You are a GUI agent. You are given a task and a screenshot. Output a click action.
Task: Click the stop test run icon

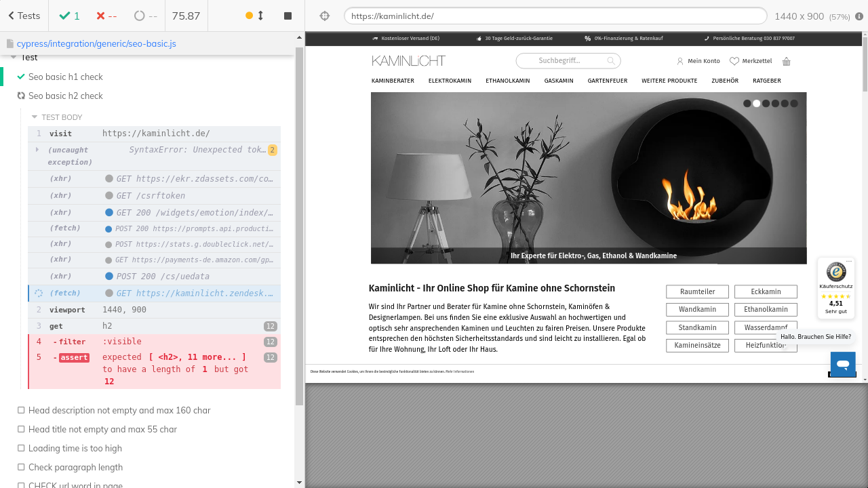288,16
